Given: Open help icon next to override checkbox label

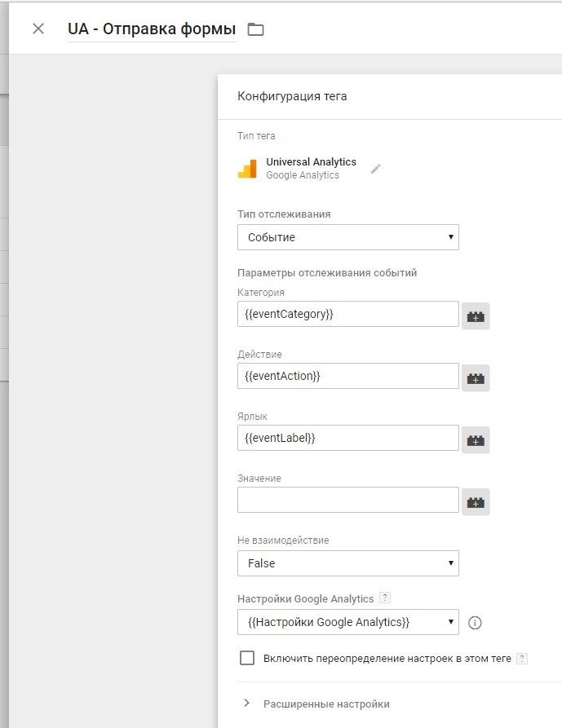Looking at the screenshot, I should point(522,658).
